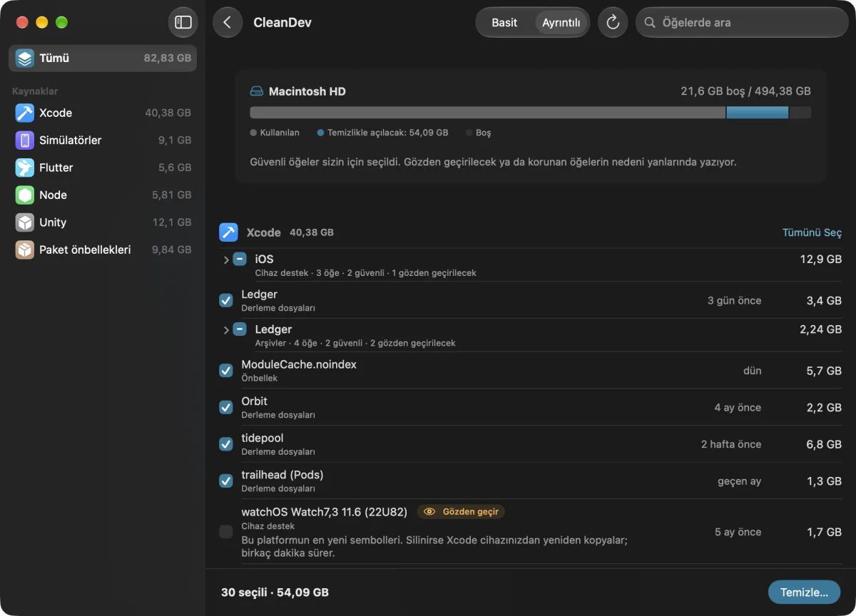Click the Öğelerde ara search field

742,22
